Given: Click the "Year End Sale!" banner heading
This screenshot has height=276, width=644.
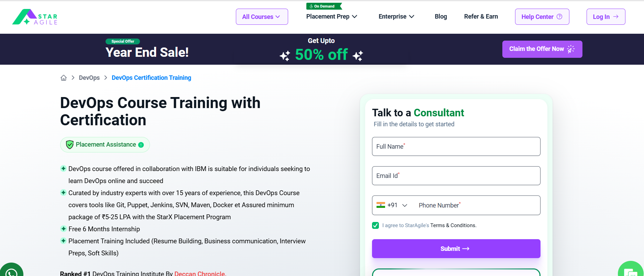Looking at the screenshot, I should [147, 52].
